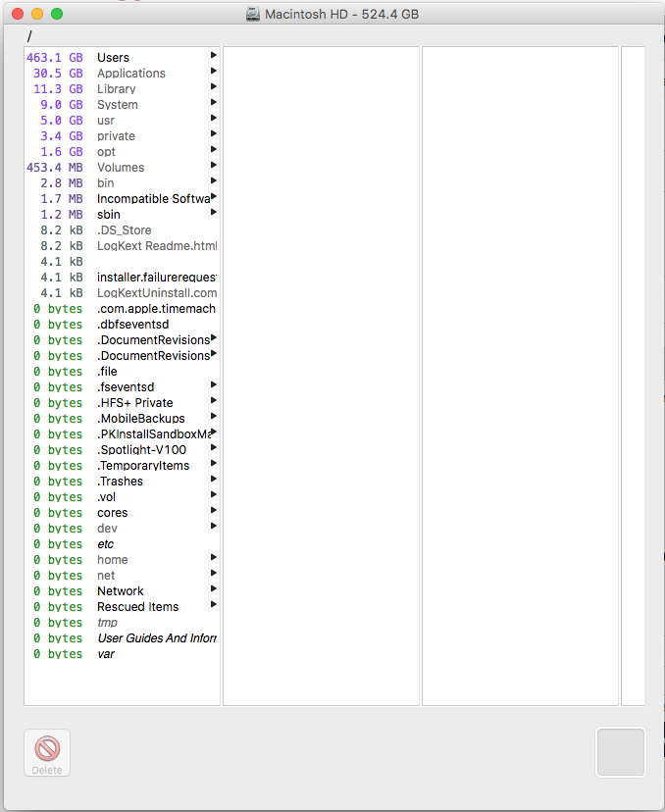Expand the Volumes folder arrow

[214, 165]
